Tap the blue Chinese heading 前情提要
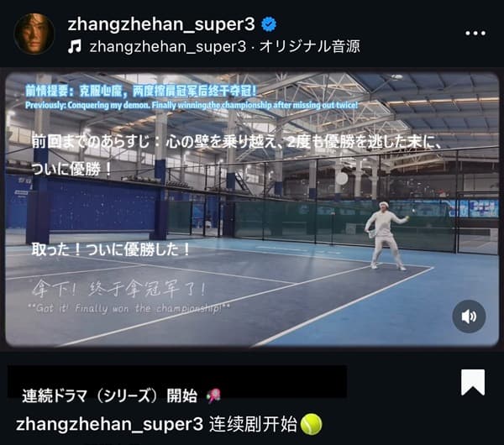This screenshot has height=445, width=504. [x=46, y=92]
